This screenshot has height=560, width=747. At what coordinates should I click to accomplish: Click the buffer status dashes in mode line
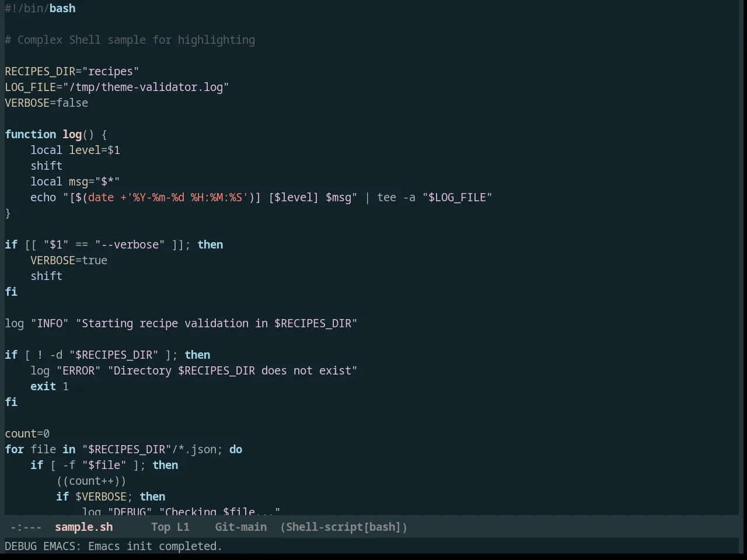coord(26,527)
